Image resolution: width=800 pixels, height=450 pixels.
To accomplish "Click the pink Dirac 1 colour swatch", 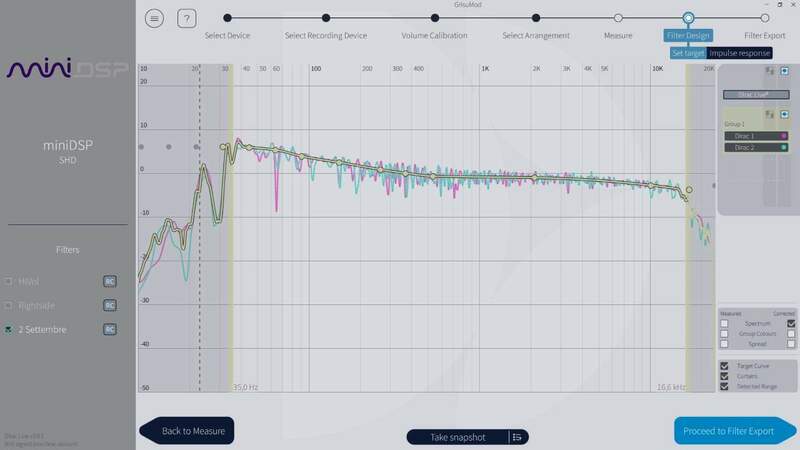I will pos(784,135).
